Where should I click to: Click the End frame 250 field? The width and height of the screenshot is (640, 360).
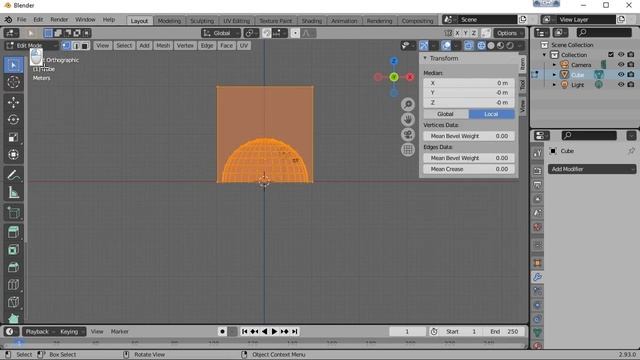pos(504,331)
